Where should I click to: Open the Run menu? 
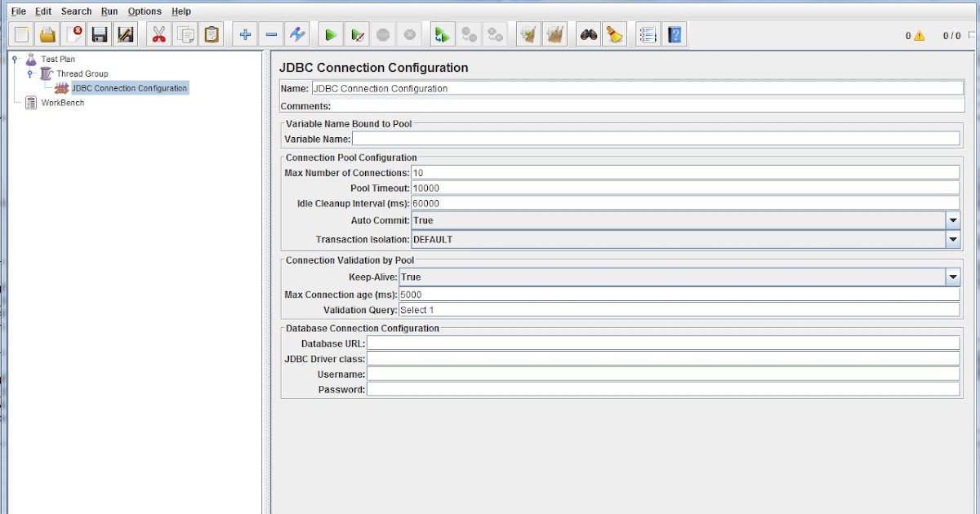coord(109,11)
